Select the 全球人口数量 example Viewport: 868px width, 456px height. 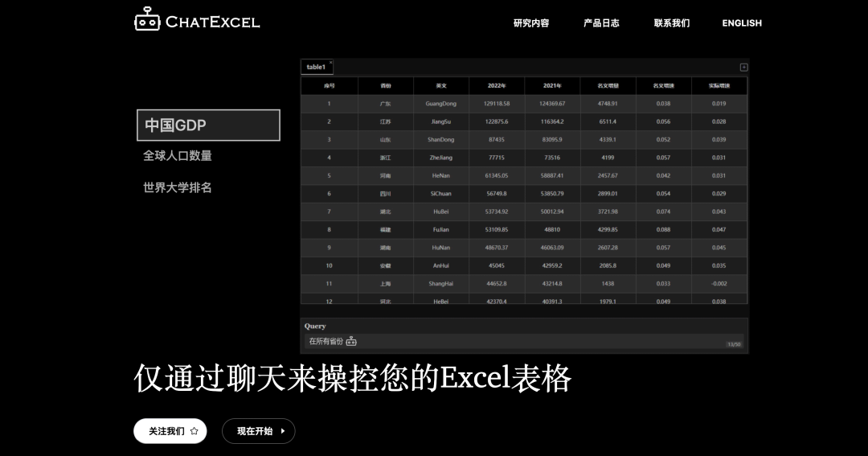click(177, 156)
